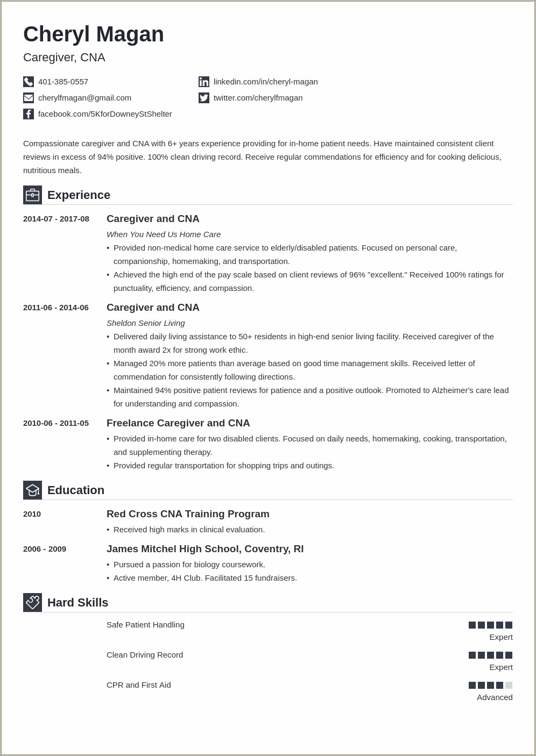
Task: Click the Red Cross CNA Training Program title
Action: click(x=188, y=514)
